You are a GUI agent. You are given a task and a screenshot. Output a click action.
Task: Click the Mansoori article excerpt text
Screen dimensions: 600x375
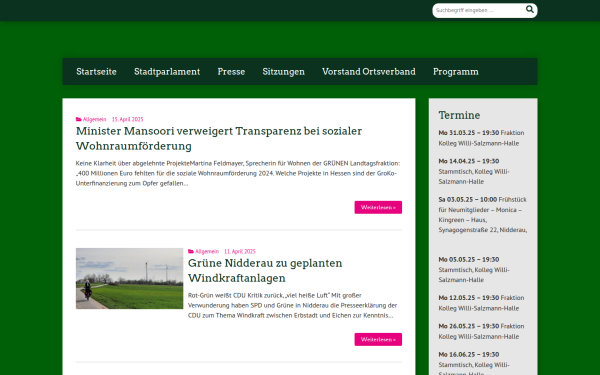point(238,173)
